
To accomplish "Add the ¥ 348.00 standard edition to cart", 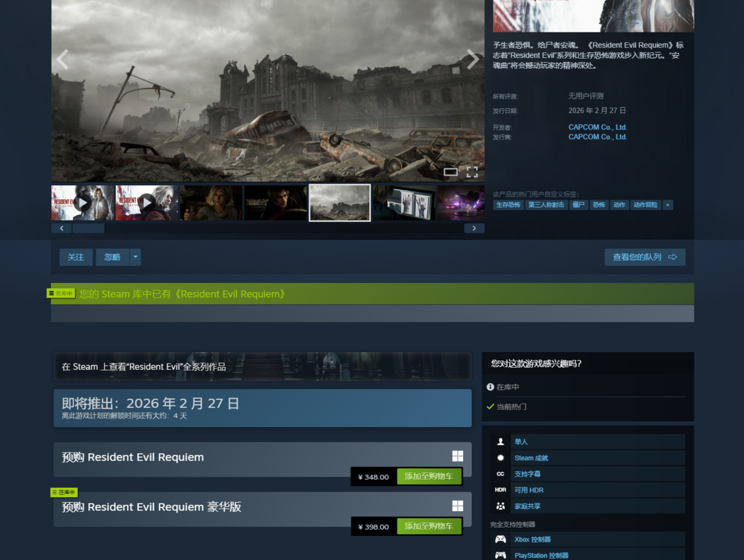I will pos(428,477).
